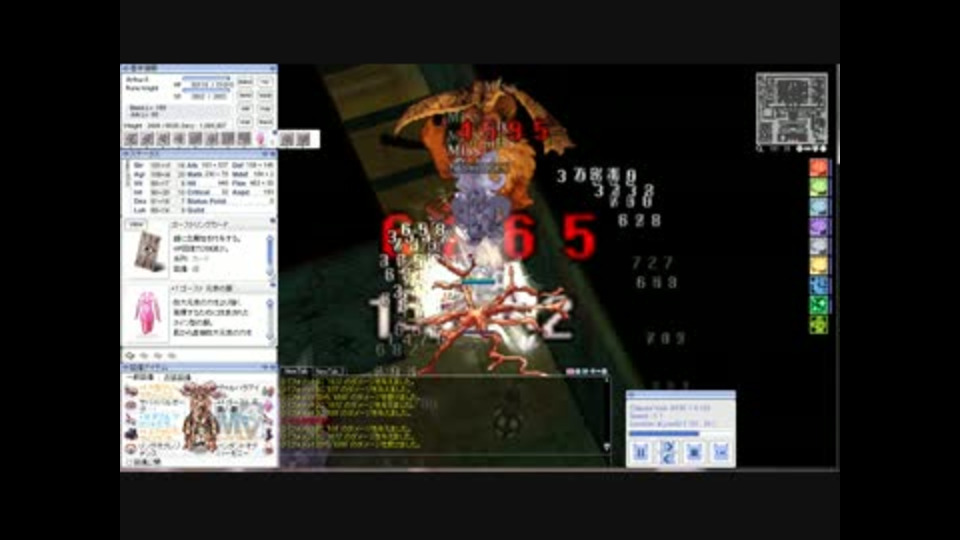Click the pink potion hotkey slot
The image size is (960, 540).
point(260,139)
